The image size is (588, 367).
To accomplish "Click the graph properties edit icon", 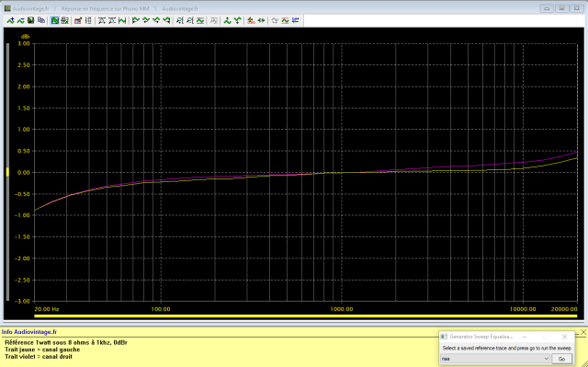I will click(78, 20).
